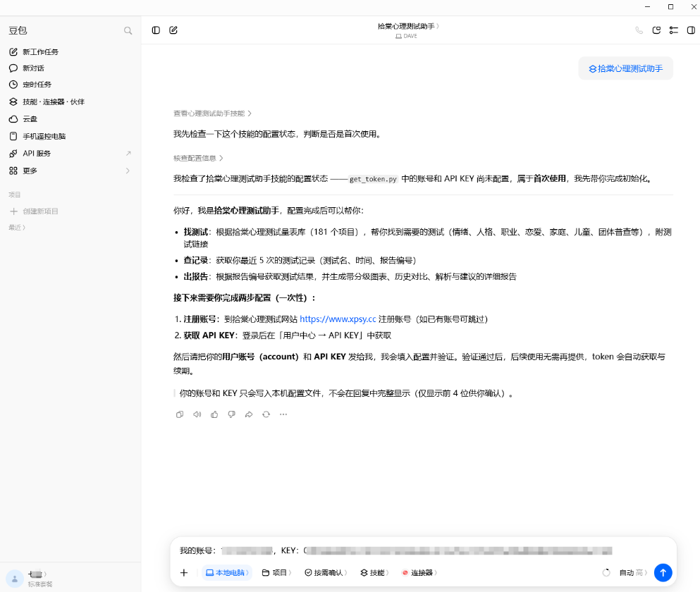
Task: Click the search icon in the sidebar
Action: (128, 31)
